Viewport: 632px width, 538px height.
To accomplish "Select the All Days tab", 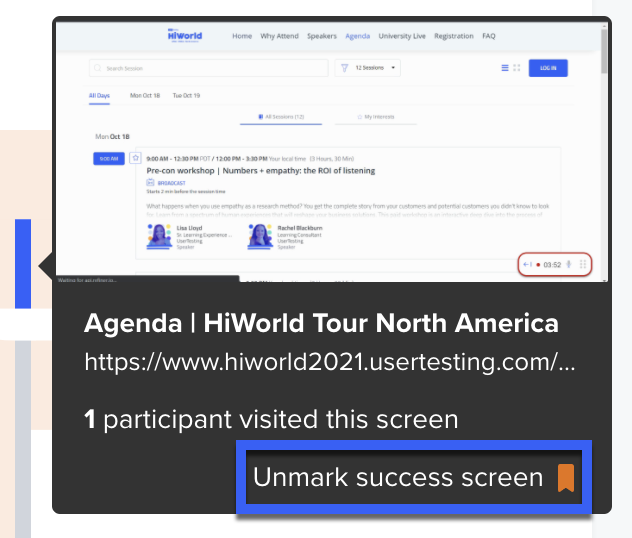I will 99,96.
